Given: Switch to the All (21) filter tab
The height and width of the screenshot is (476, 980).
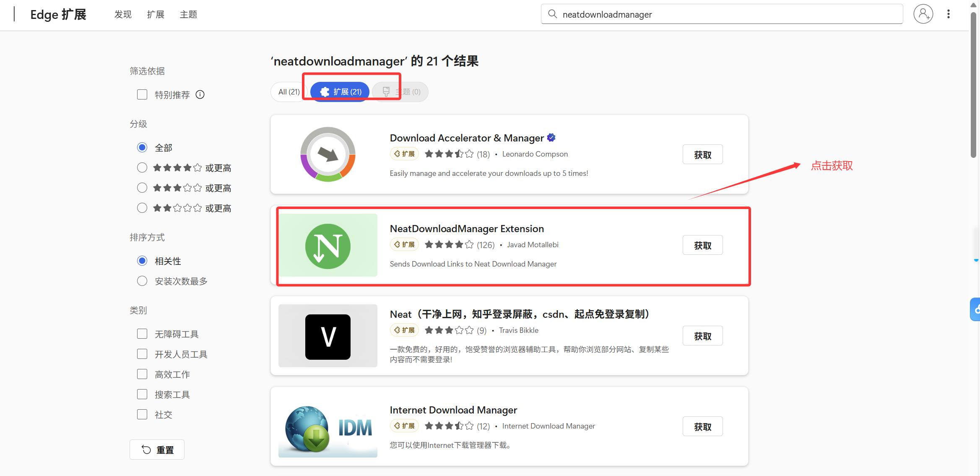Looking at the screenshot, I should 289,92.
